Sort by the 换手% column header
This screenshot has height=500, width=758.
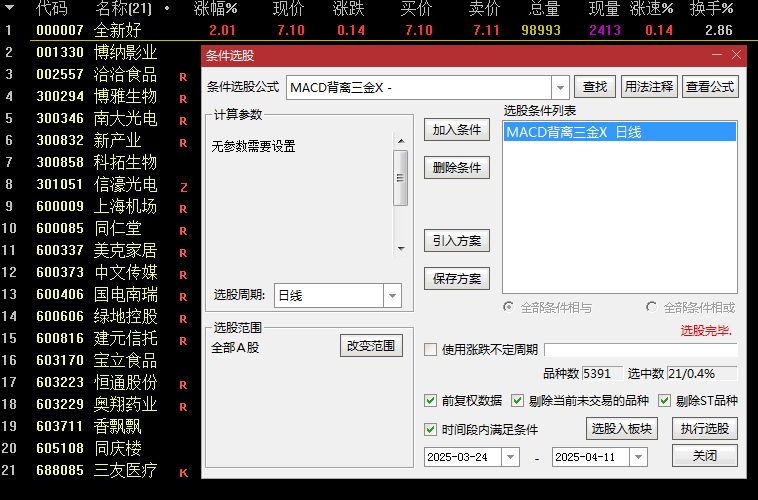(x=712, y=8)
